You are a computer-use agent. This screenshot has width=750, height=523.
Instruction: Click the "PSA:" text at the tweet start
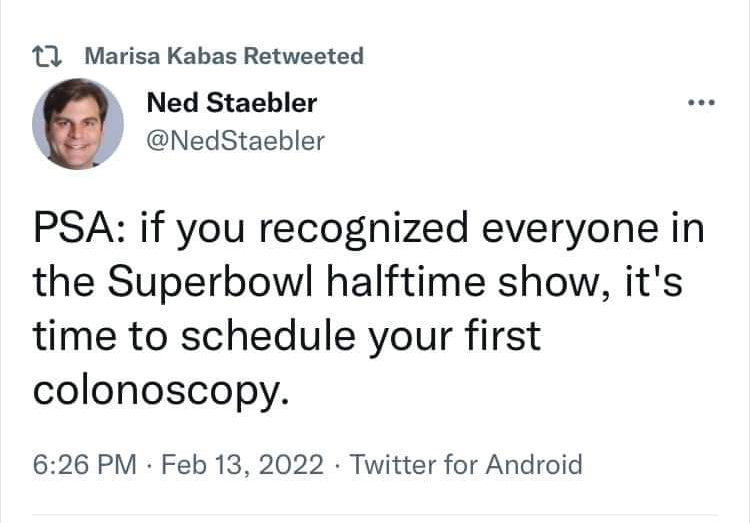78,230
